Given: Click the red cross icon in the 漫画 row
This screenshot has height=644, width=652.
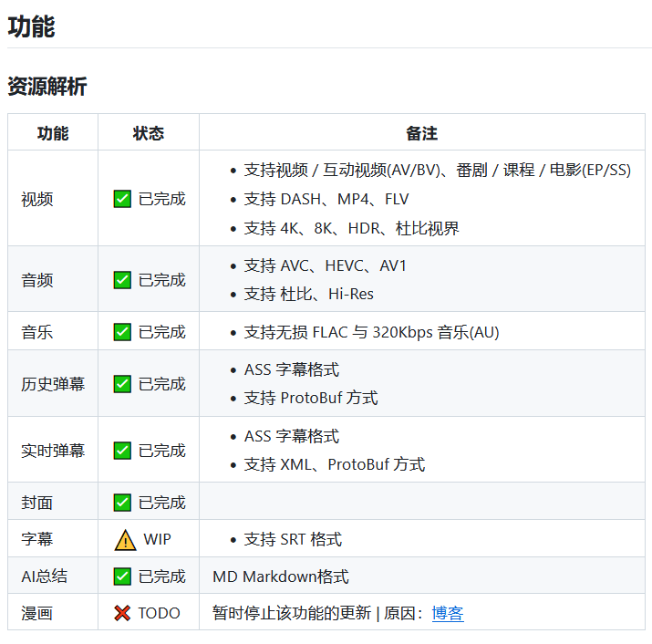Looking at the screenshot, I should 122,614.
